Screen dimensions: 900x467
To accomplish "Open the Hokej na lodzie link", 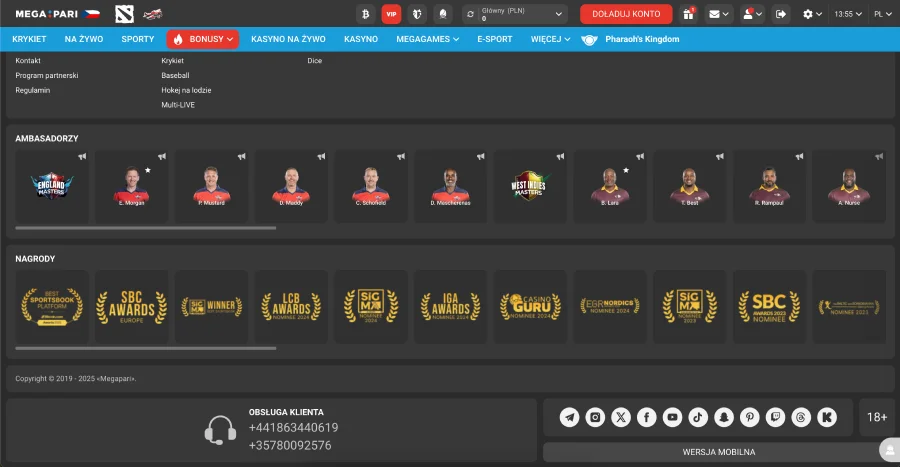I will pos(186,90).
